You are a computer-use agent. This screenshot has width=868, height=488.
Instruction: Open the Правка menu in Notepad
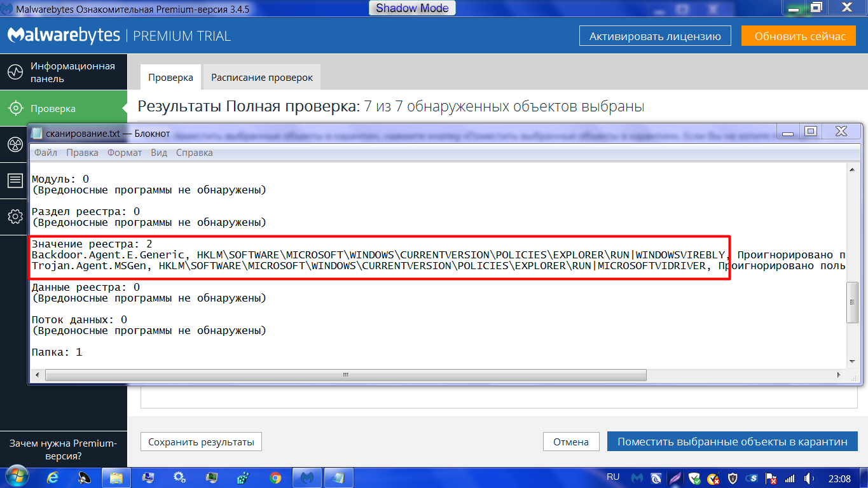(82, 153)
